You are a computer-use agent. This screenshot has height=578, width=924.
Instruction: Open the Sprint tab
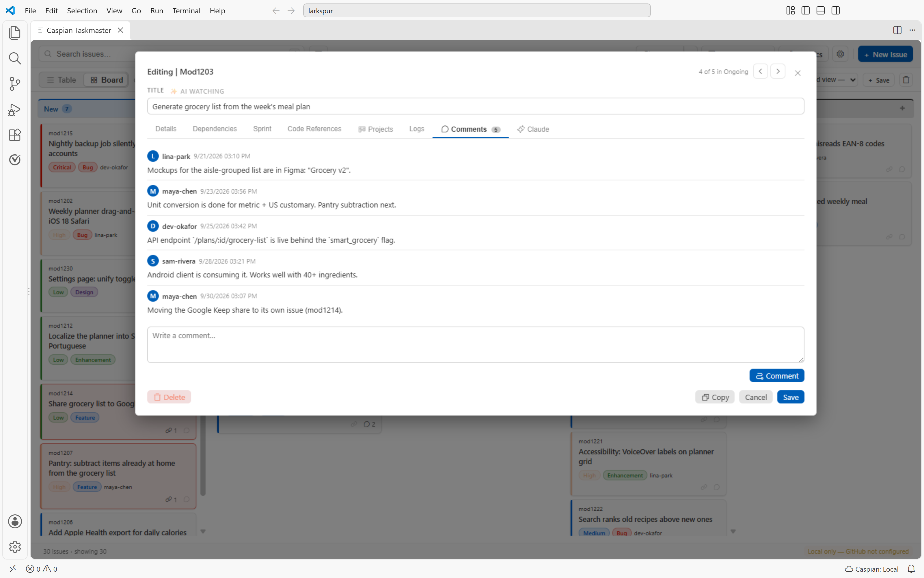click(x=262, y=129)
